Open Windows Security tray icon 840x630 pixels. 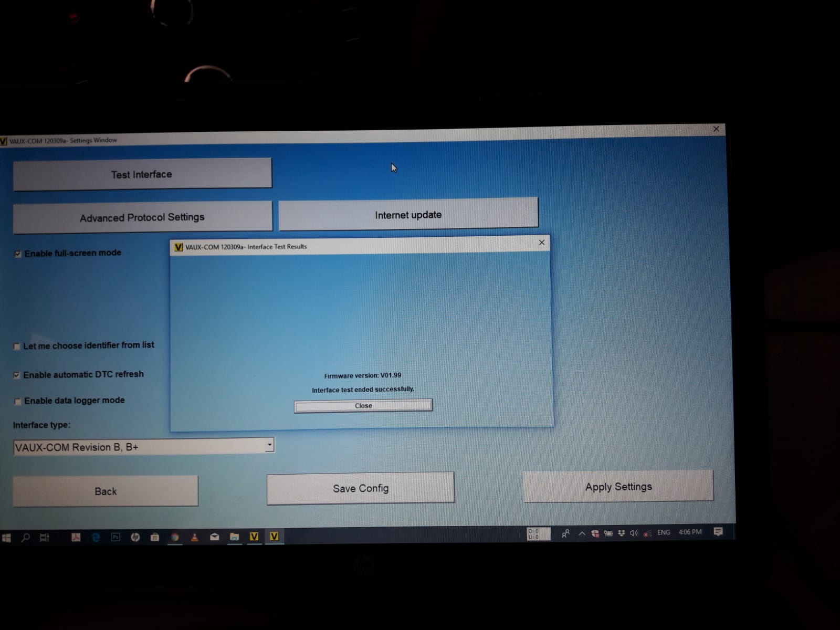tap(595, 533)
